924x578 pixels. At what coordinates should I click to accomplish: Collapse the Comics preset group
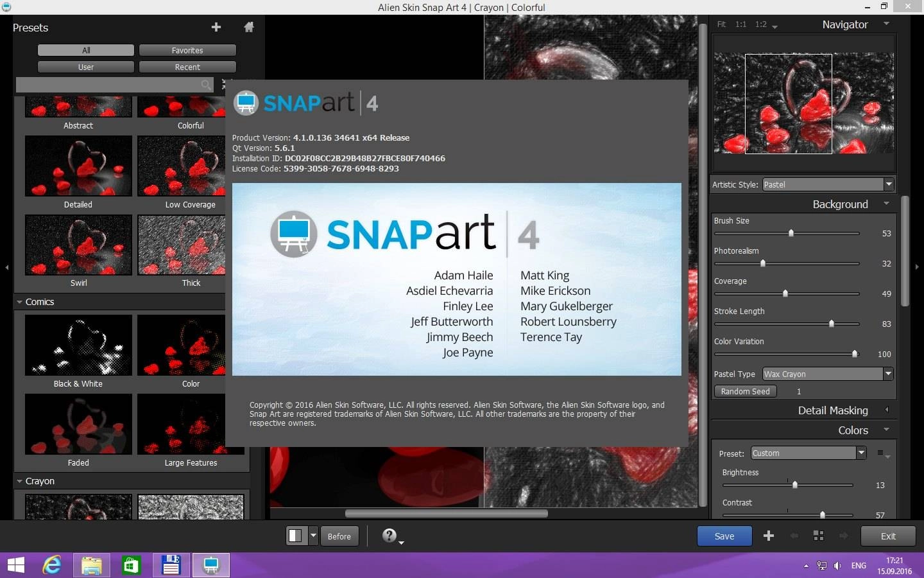click(x=19, y=302)
